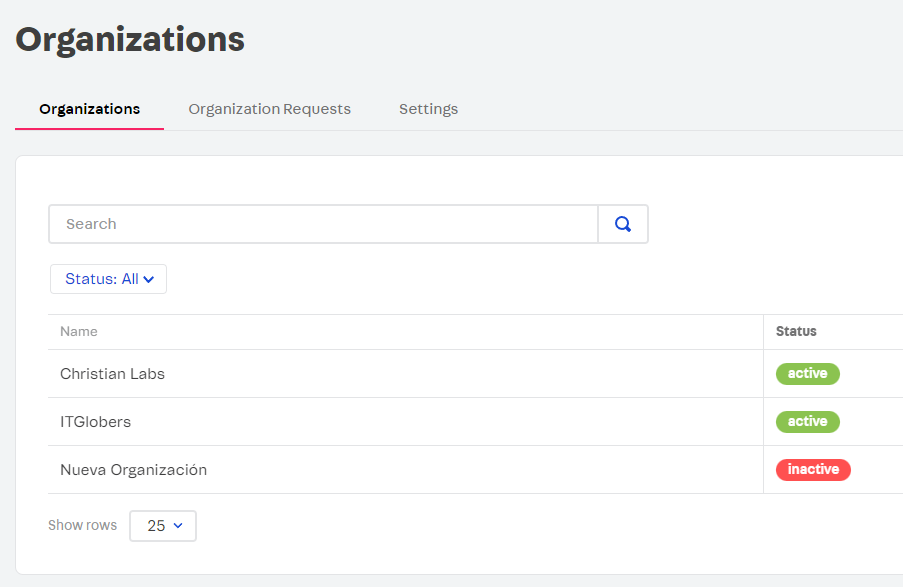
Task: Click the number 25 in rows selector
Action: (156, 526)
